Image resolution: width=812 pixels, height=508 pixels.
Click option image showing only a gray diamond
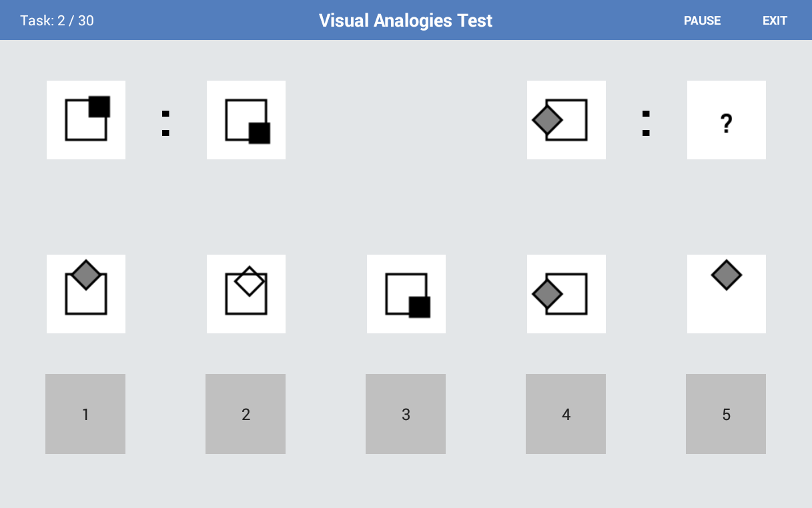coord(727,294)
